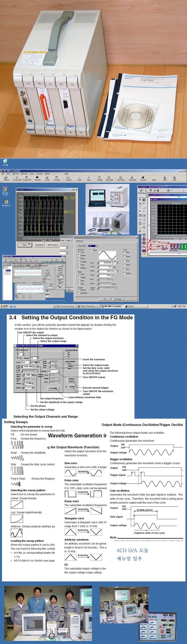Open the Viewer toolbar icon
This screenshot has width=187, height=644.
(x=143, y=178)
